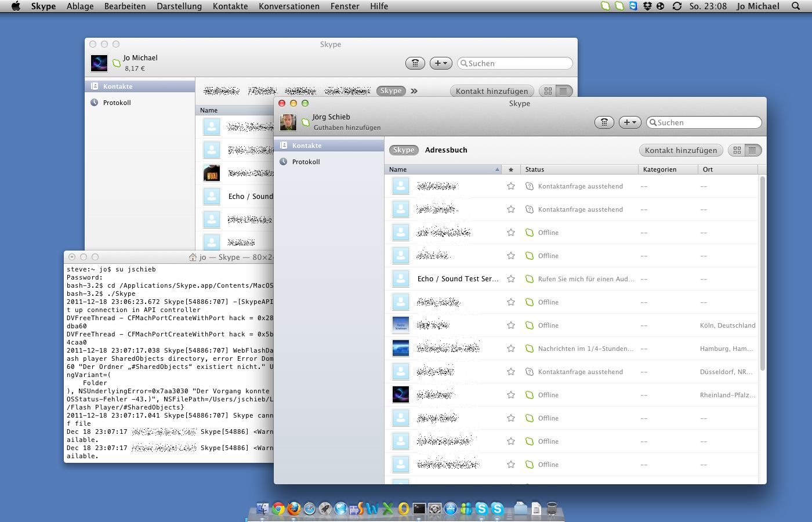Open Jörg Schieb's online status icon

306,122
